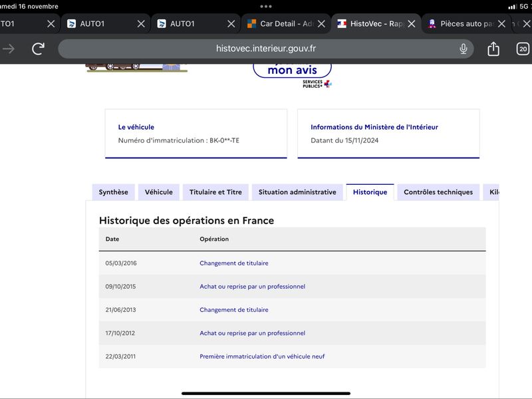Tap the microphone icon in address bar
Screen dimensions: 532x399
click(x=463, y=49)
